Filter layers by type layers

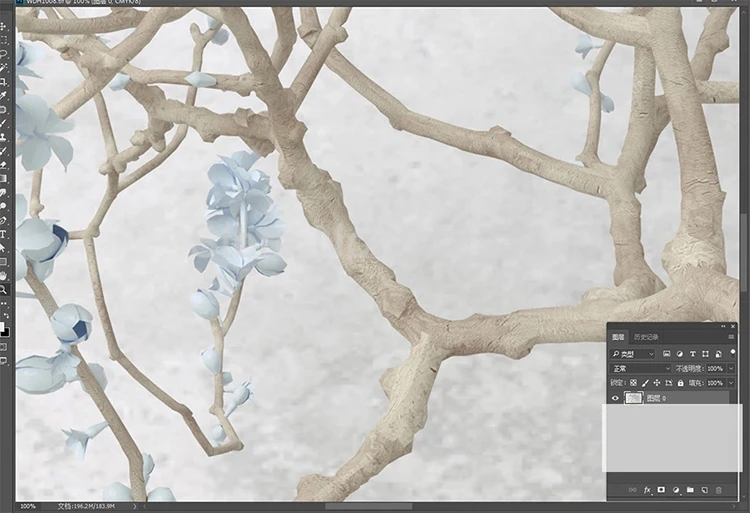[x=693, y=354]
